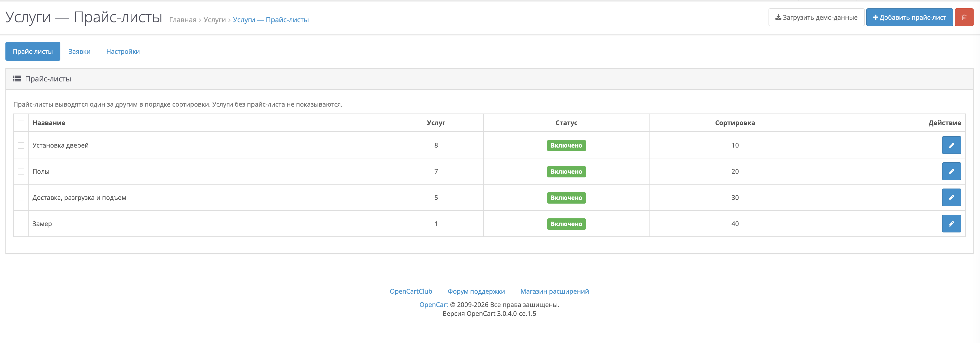Open the Услуги breadcrumb link
The height and width of the screenshot is (343, 980).
(x=215, y=20)
